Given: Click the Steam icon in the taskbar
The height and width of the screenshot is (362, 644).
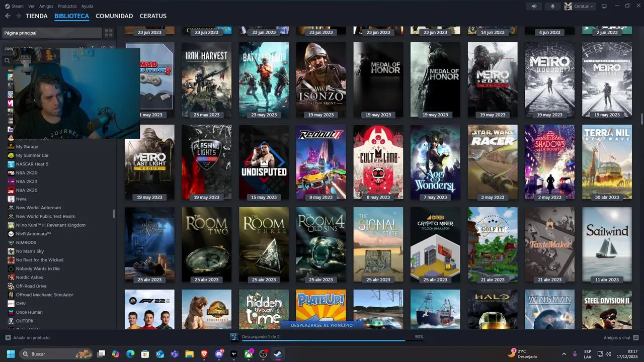Looking at the screenshot, I should point(278,354).
